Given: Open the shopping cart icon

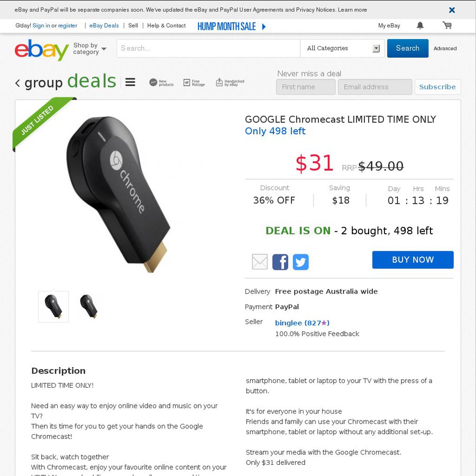Looking at the screenshot, I should click(447, 25).
